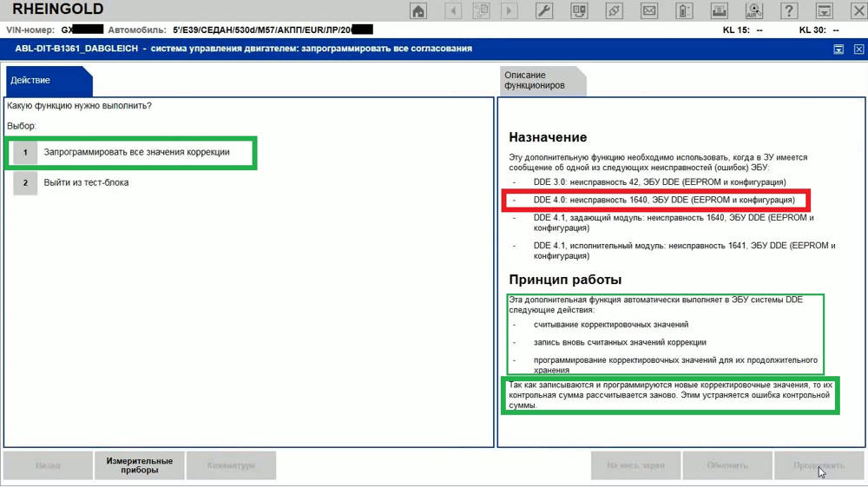Viewport: 868px width, 488px height.
Task: Open the envelope message icon
Action: [648, 11]
